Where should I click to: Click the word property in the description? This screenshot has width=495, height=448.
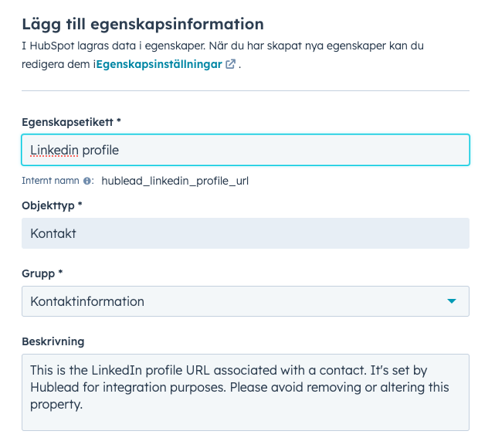coord(56,405)
